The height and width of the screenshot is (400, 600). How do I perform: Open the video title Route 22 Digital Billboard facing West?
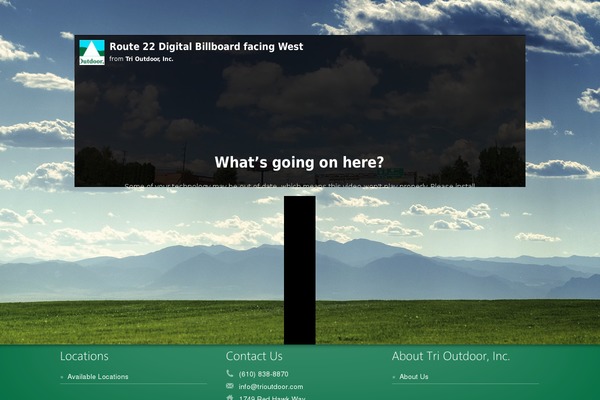(x=206, y=47)
